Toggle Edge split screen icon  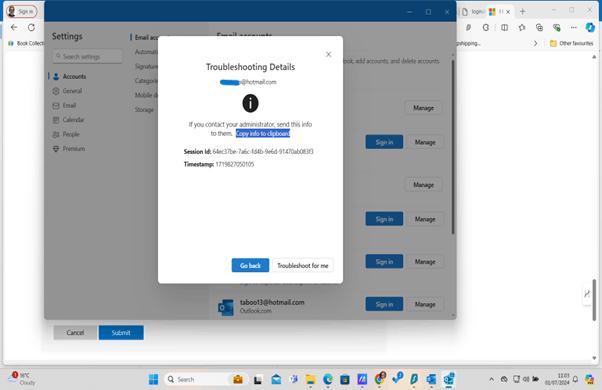[504, 27]
